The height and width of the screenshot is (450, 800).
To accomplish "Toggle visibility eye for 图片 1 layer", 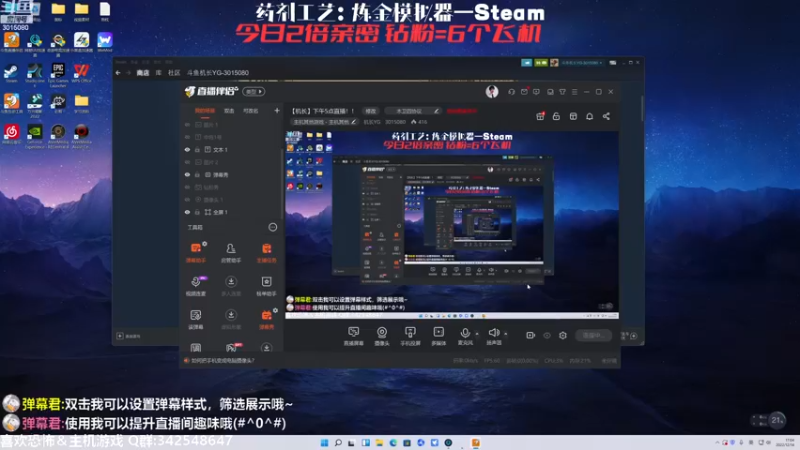I will tap(187, 124).
